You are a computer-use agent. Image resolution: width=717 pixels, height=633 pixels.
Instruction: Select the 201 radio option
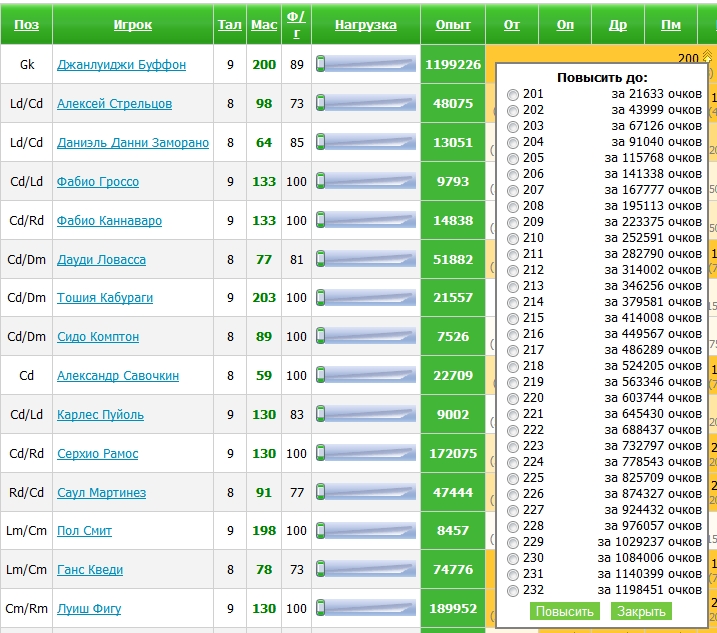(x=513, y=94)
